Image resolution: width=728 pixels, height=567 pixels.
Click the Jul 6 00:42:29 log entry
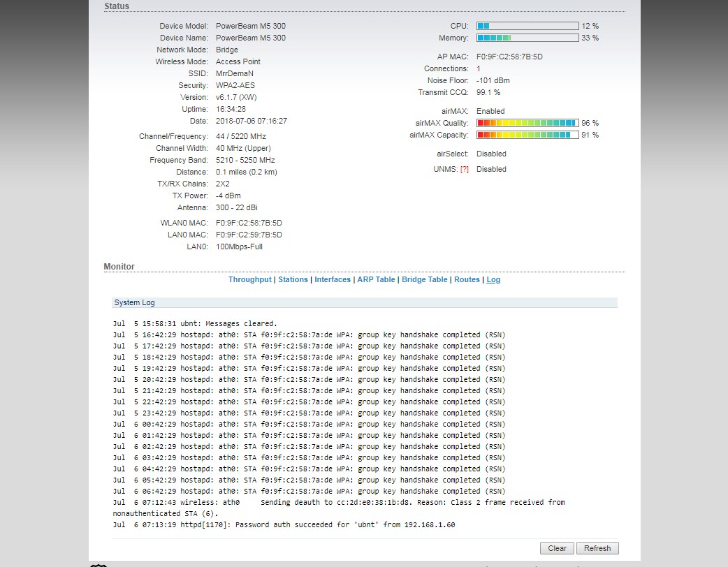click(309, 424)
